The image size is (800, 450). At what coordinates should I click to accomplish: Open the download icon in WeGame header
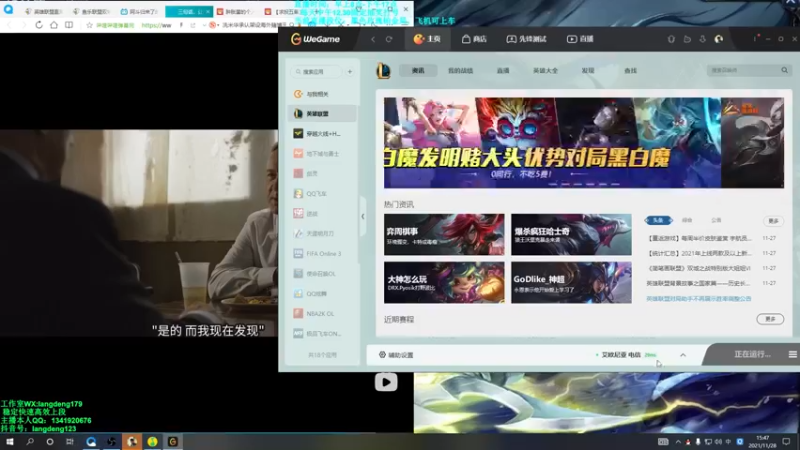[x=703, y=39]
